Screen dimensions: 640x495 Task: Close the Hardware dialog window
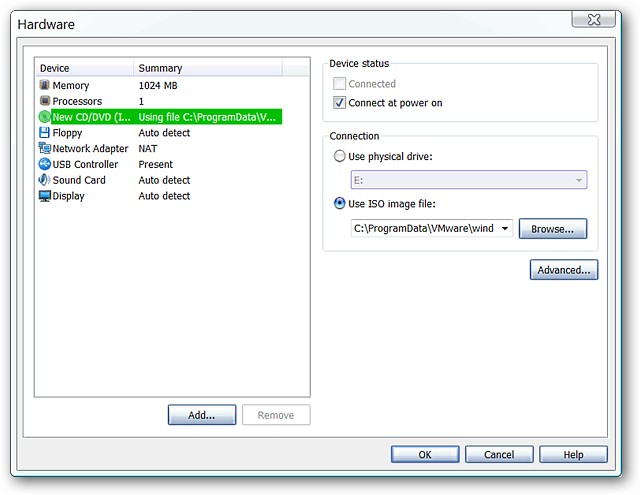coord(594,19)
